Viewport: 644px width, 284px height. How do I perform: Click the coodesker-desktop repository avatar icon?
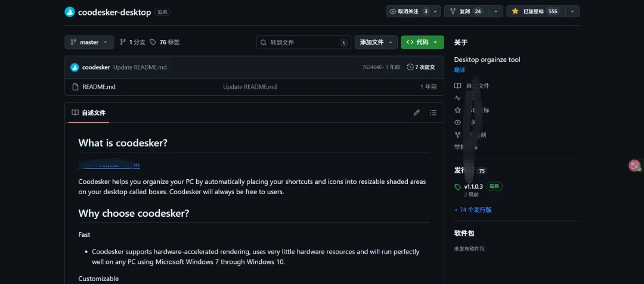(70, 12)
